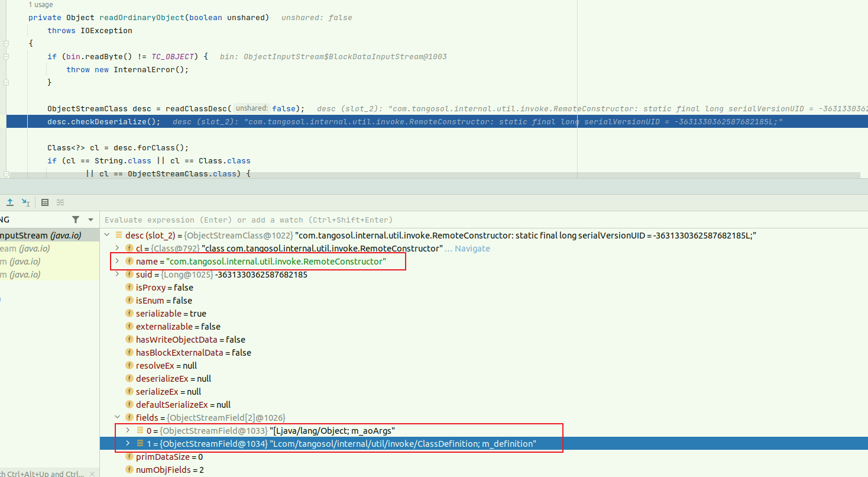Click the field icon next to primDataSize
Image resolution: width=868 pixels, height=477 pixels.
click(129, 457)
